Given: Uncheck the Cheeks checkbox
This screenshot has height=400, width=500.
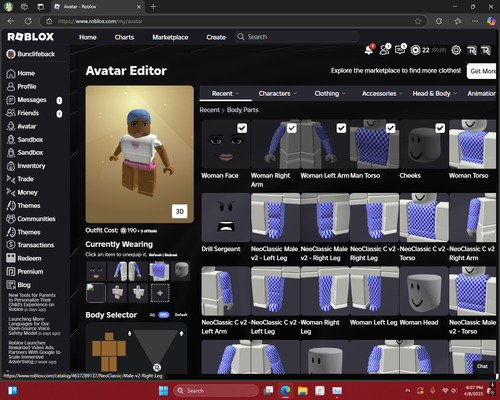Looking at the screenshot, I should coord(440,128).
